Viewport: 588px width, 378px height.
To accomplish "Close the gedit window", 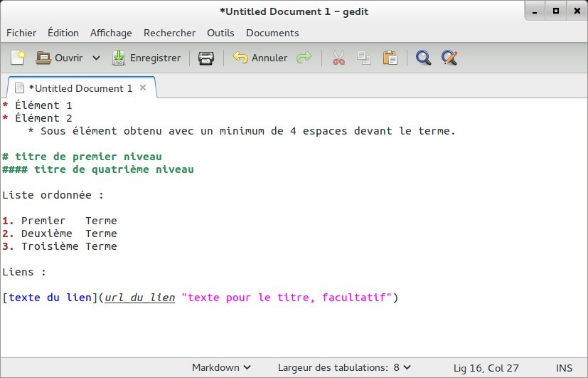I will (x=577, y=11).
